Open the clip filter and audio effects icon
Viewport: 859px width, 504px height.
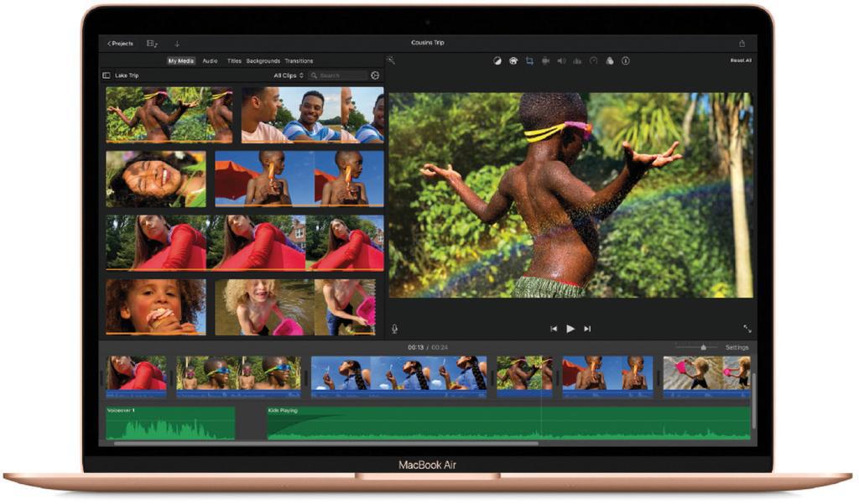coord(610,61)
